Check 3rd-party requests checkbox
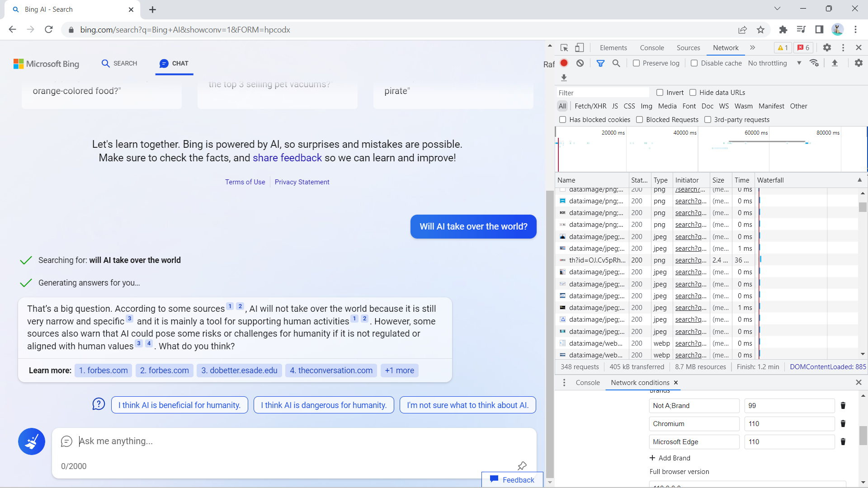Screen dimensions: 868x488 (708, 120)
